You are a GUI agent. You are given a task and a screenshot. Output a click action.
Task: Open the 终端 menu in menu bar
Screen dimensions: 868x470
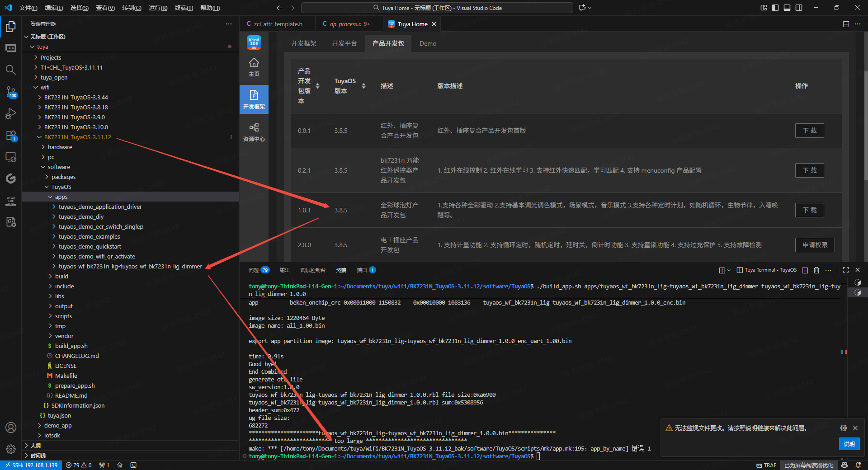click(184, 8)
